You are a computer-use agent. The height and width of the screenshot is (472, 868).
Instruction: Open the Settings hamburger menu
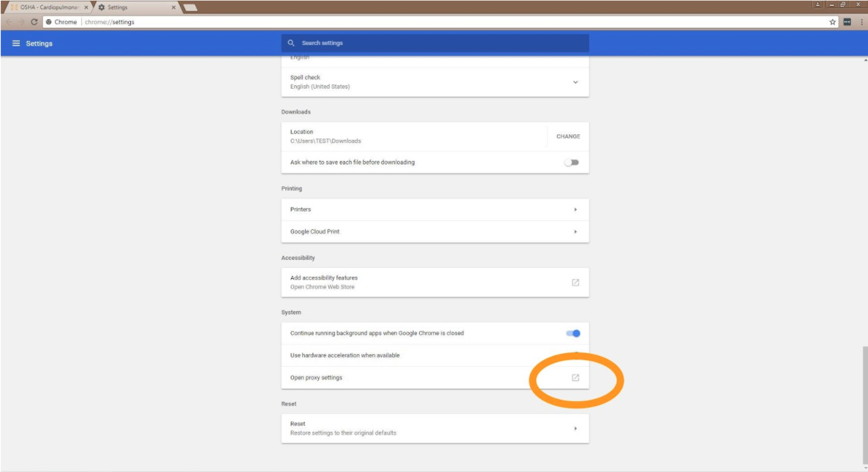pyautogui.click(x=16, y=44)
